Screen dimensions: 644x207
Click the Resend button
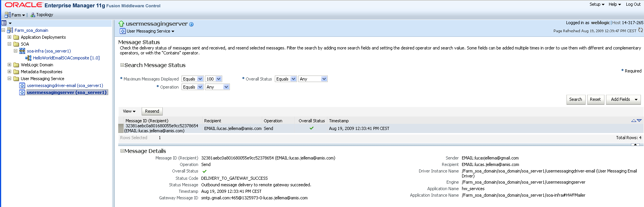[x=152, y=111]
